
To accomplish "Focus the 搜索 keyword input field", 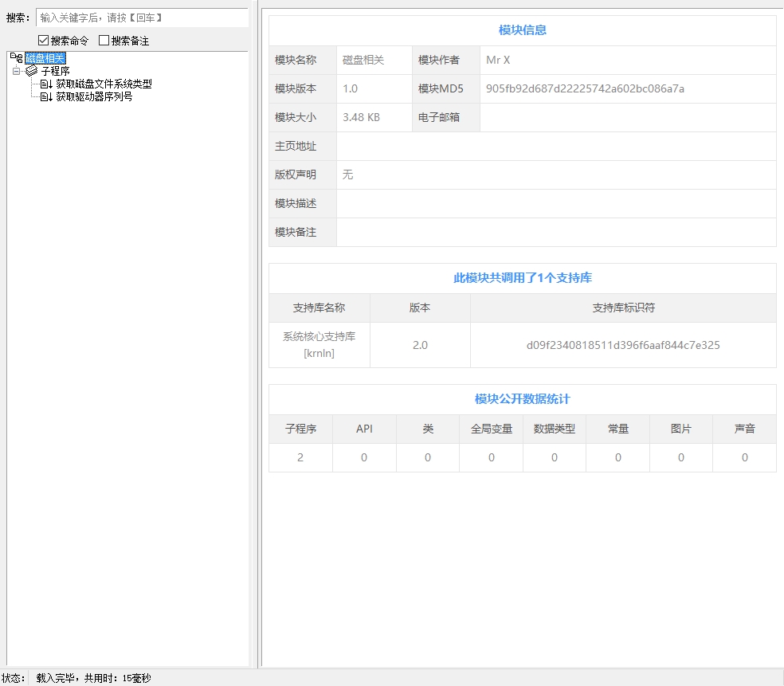I will point(142,18).
